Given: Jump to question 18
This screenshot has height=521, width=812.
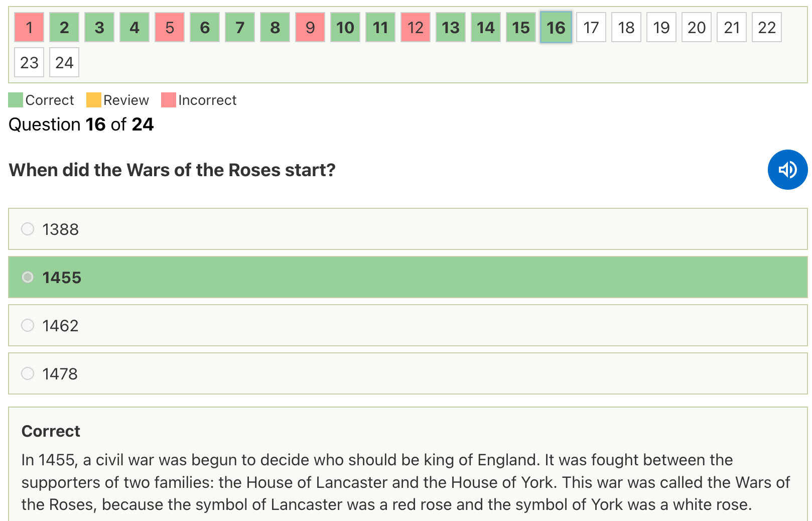Looking at the screenshot, I should pos(626,27).
